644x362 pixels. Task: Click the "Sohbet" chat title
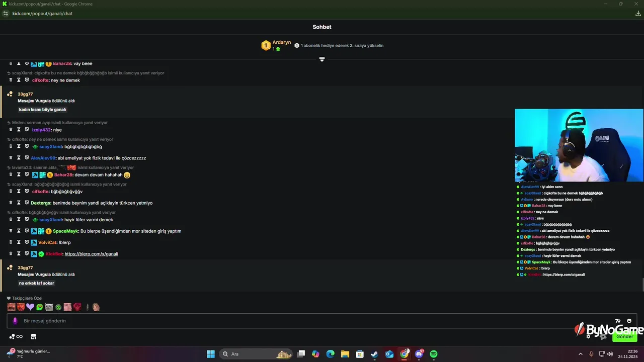click(322, 27)
